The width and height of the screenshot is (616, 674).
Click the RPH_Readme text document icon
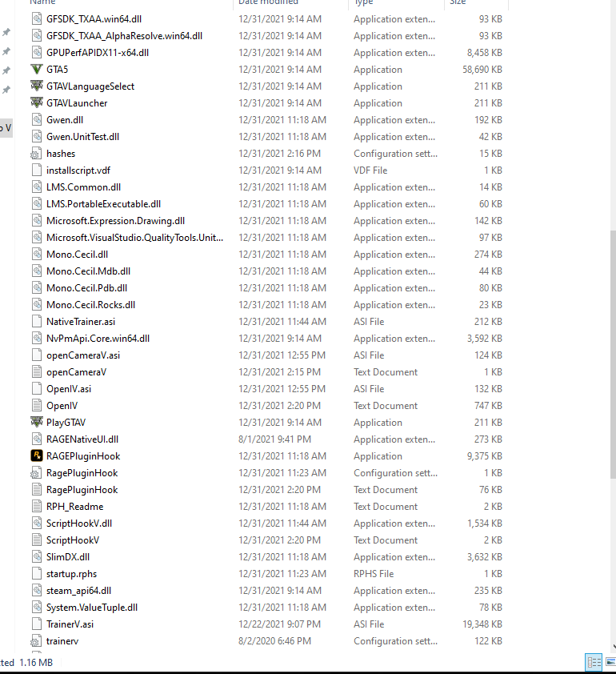37,507
